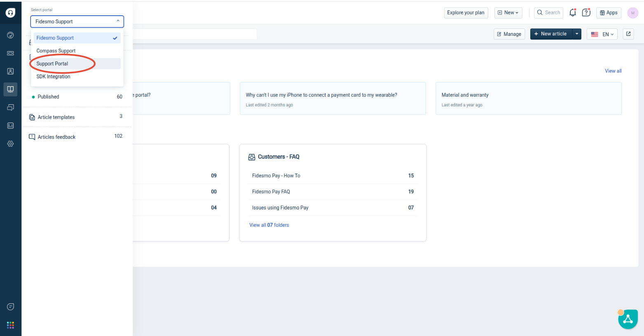Click the US flag icon
This screenshot has width=644, height=336.
tap(595, 34)
